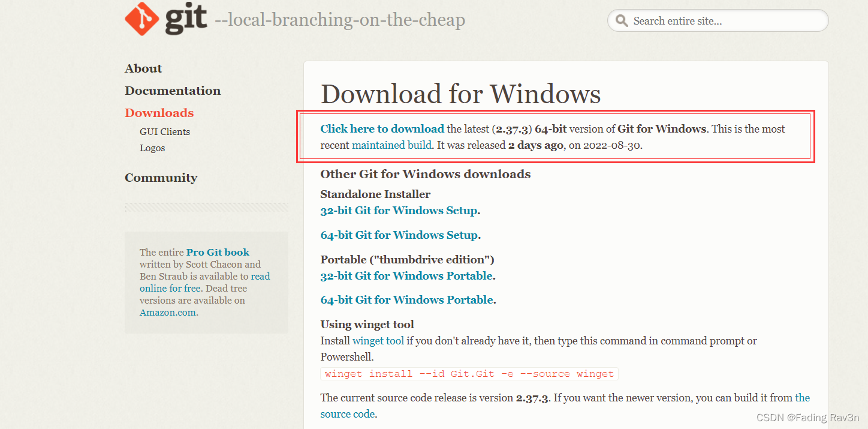Viewport: 868px width, 429px height.
Task: Click the 'Standalone Installer' heading
Action: click(x=375, y=194)
